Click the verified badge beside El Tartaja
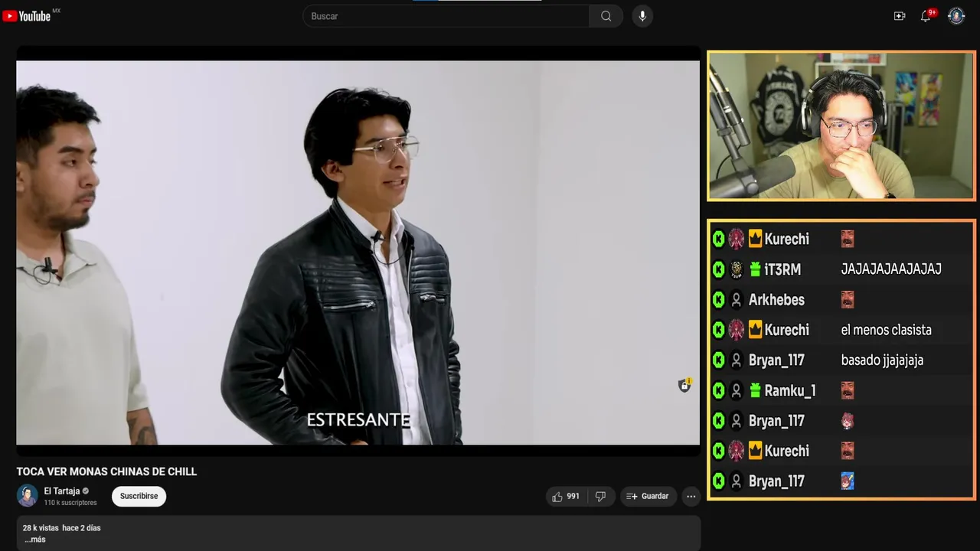The height and width of the screenshot is (551, 980). [x=86, y=491]
